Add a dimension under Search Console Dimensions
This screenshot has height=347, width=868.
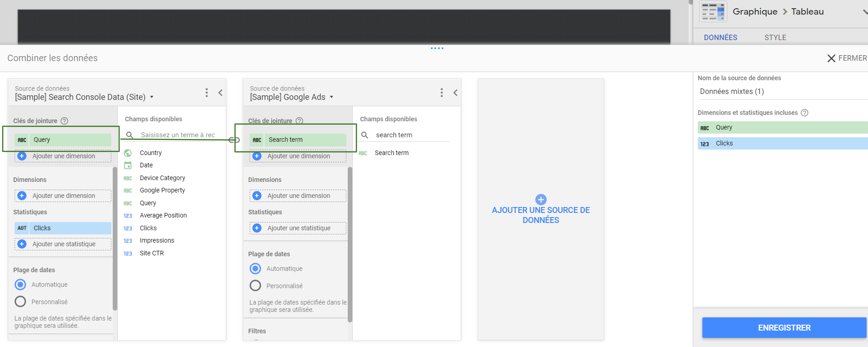63,196
